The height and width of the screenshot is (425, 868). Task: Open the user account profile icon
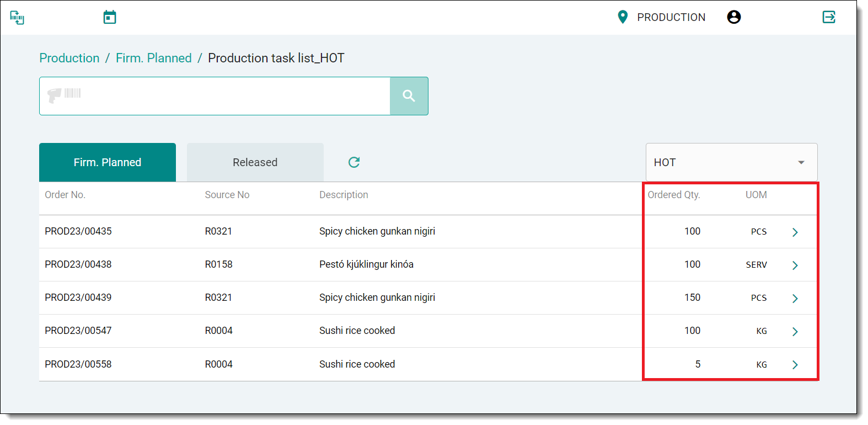733,17
